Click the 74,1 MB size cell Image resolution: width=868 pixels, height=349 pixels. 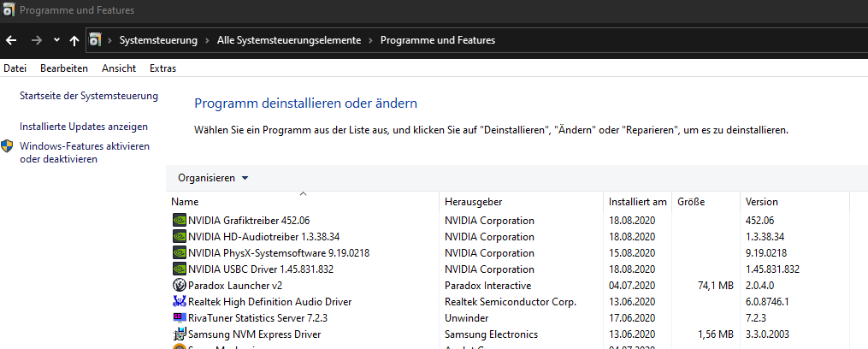[715, 286]
